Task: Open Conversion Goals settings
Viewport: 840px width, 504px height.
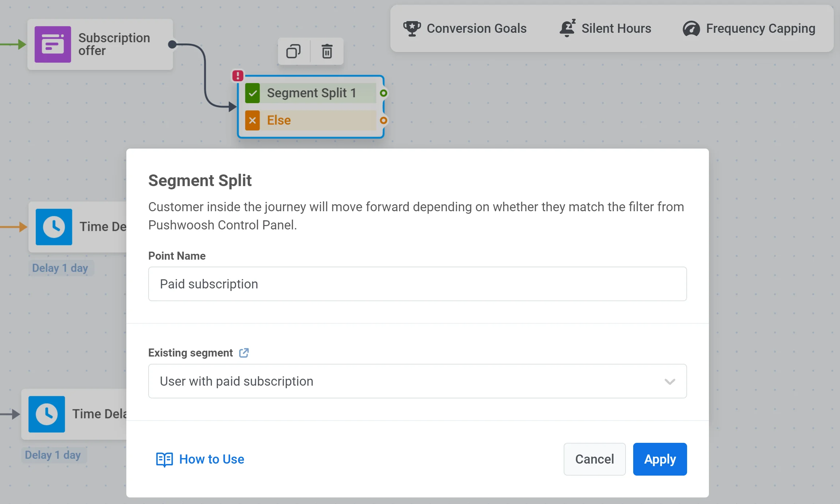Action: 465,28
